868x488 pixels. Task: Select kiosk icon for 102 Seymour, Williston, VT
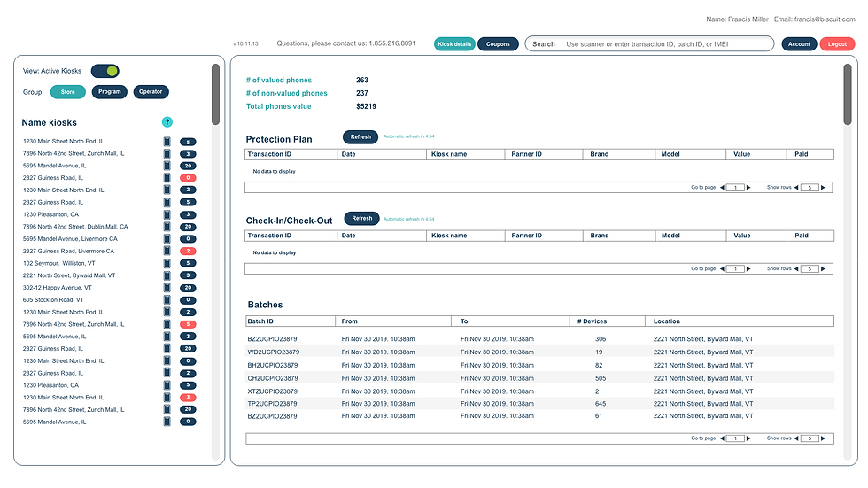[x=167, y=263]
